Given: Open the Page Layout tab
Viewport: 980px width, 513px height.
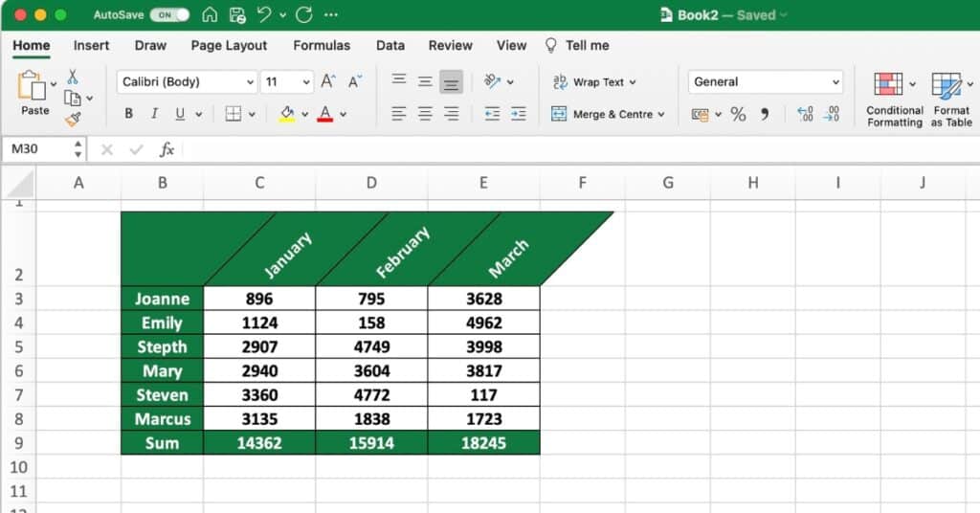Looking at the screenshot, I should click(x=229, y=46).
